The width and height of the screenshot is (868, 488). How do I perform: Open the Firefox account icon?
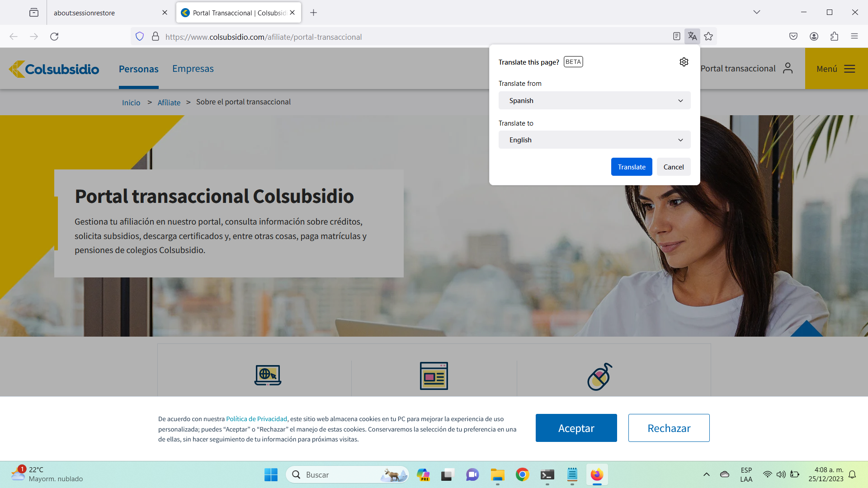[814, 37]
